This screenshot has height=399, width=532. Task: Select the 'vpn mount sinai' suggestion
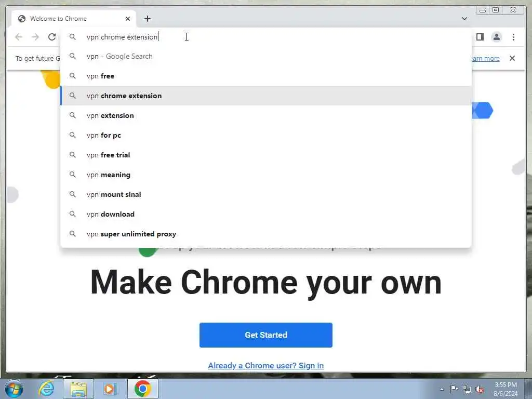tap(266, 194)
